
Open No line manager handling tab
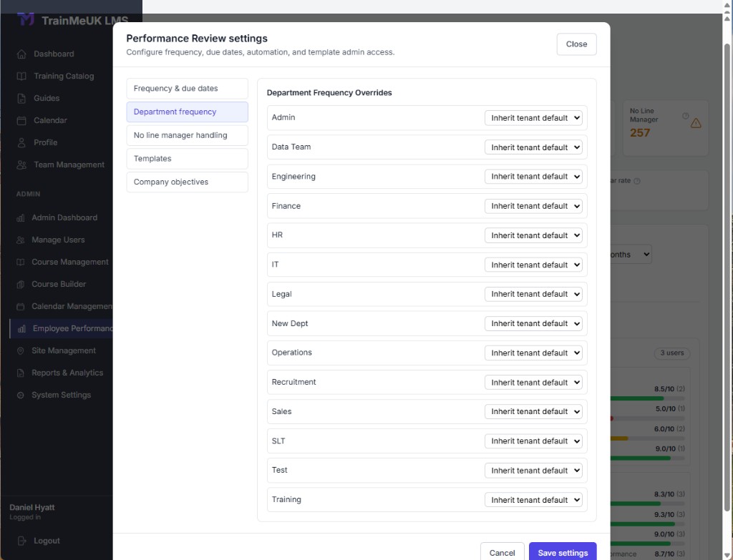tap(187, 135)
